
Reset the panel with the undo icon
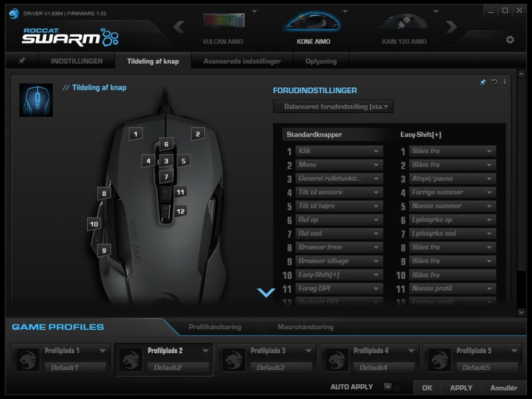coord(494,82)
